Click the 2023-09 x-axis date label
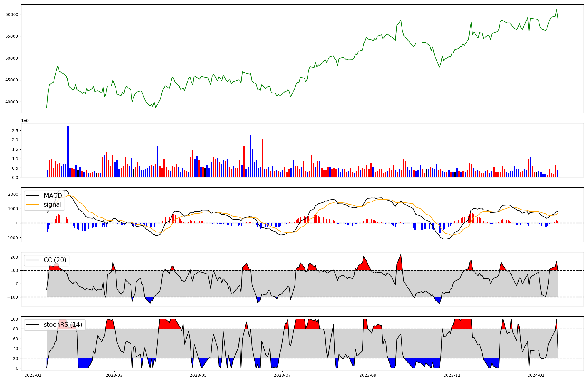The height and width of the screenshot is (382, 588). point(368,375)
